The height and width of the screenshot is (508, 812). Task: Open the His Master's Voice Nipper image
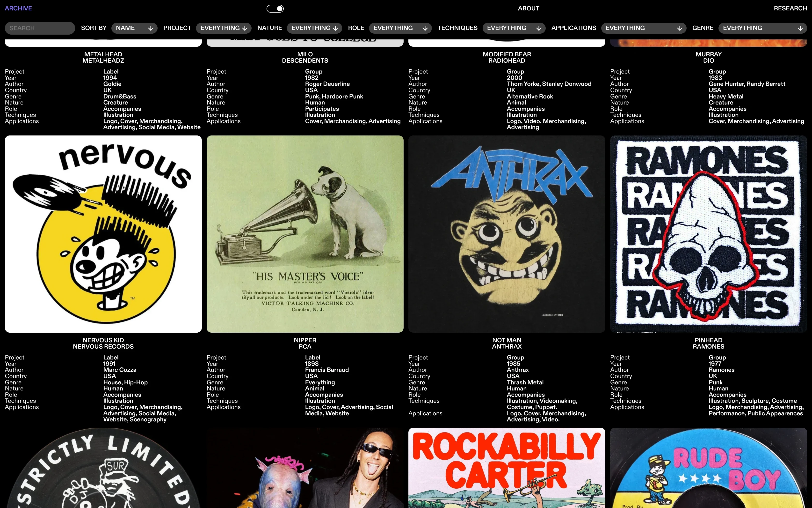click(x=305, y=234)
